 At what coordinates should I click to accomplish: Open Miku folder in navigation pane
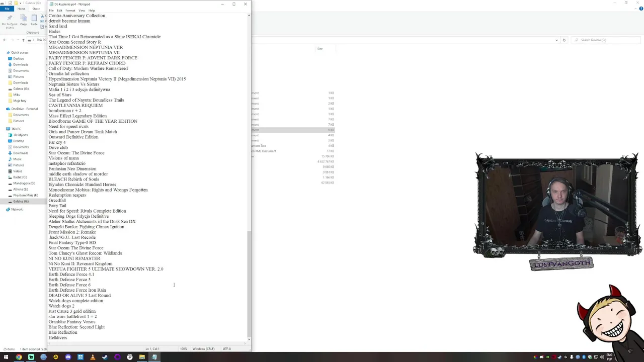[x=17, y=95]
